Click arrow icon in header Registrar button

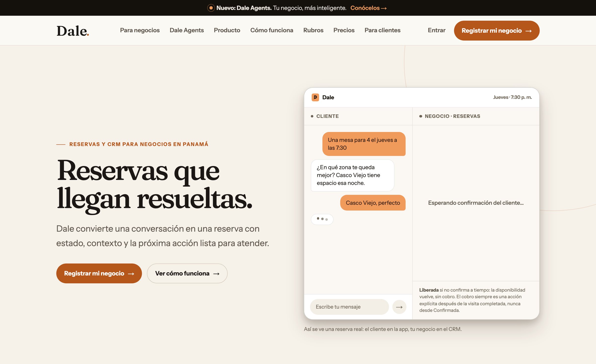[x=529, y=31]
